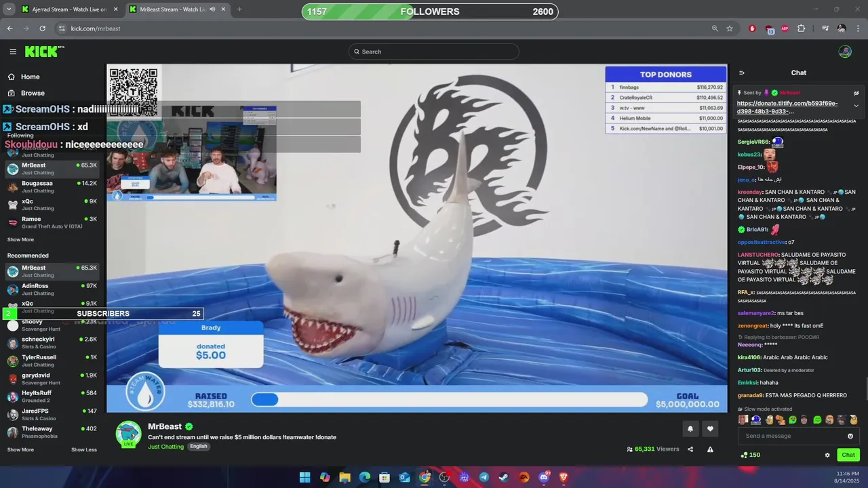Select the MrBeast Stream tab
The width and height of the screenshot is (868, 488).
[178, 9]
